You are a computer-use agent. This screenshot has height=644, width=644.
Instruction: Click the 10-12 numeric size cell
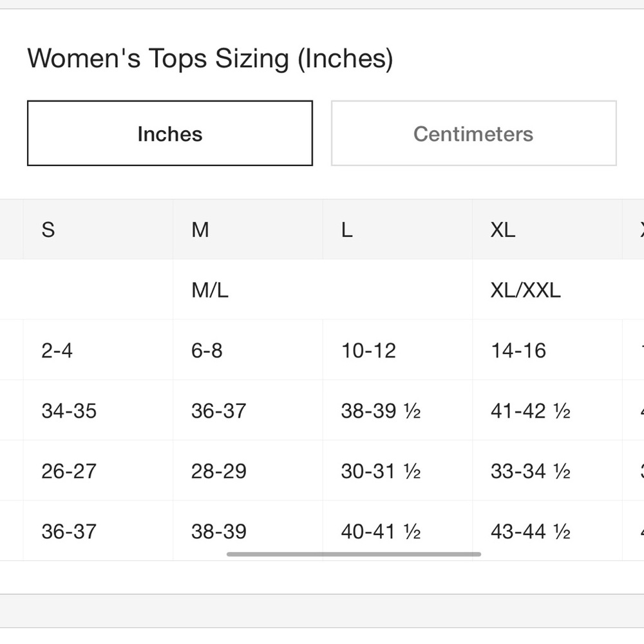pos(397,350)
